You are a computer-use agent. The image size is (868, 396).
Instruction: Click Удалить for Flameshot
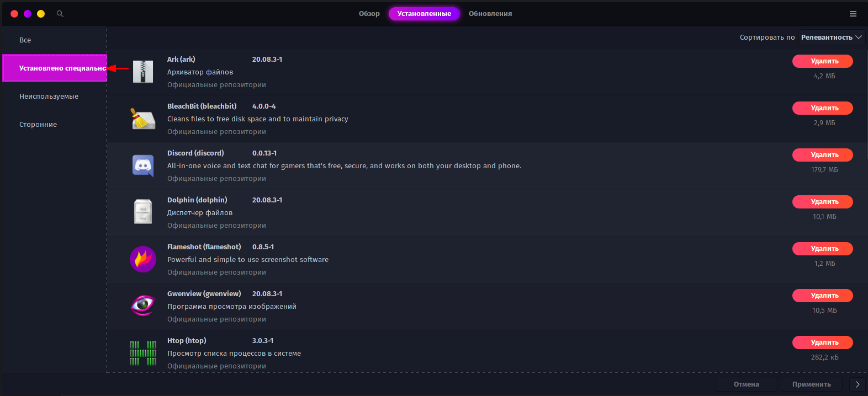[x=823, y=249]
